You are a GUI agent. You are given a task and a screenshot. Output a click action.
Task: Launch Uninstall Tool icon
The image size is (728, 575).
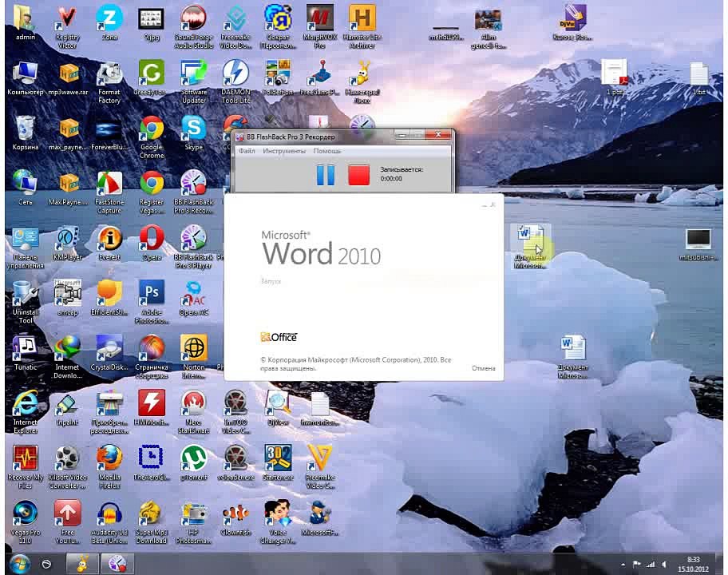(x=25, y=302)
